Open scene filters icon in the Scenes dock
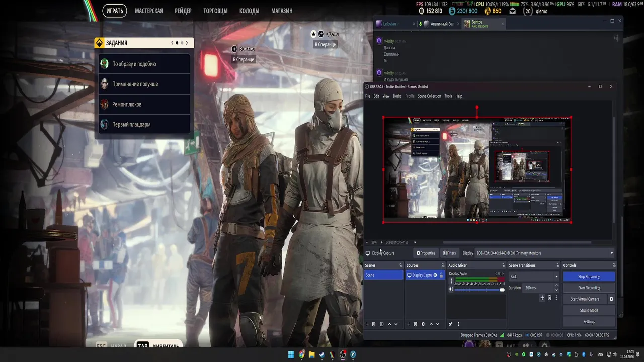This screenshot has height=362, width=644. (381, 324)
